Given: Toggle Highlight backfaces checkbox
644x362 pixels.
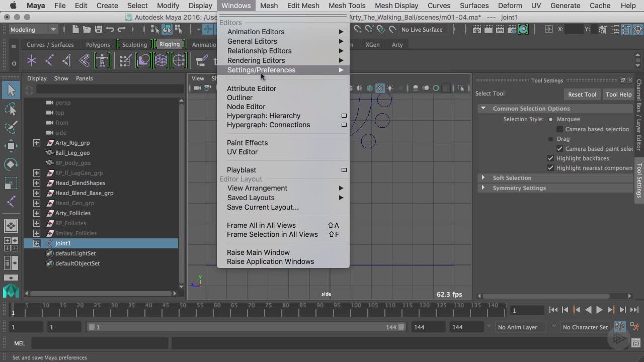Looking at the screenshot, I should pyautogui.click(x=550, y=158).
